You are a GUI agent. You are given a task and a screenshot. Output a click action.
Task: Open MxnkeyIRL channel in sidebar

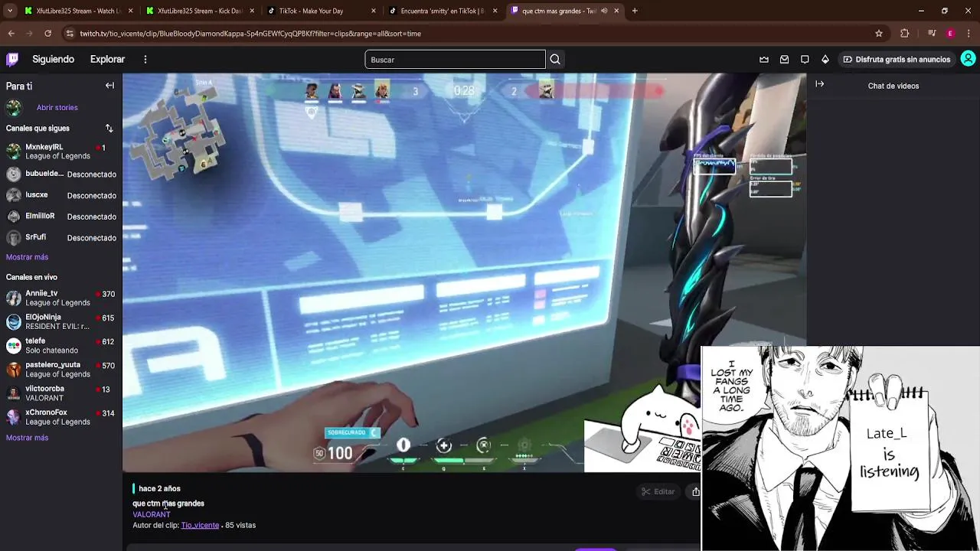click(61, 152)
